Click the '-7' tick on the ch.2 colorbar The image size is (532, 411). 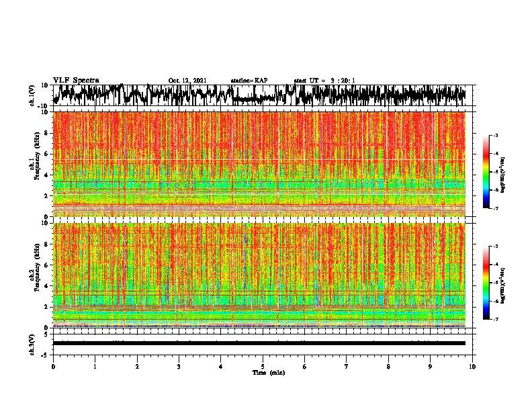[496, 320]
